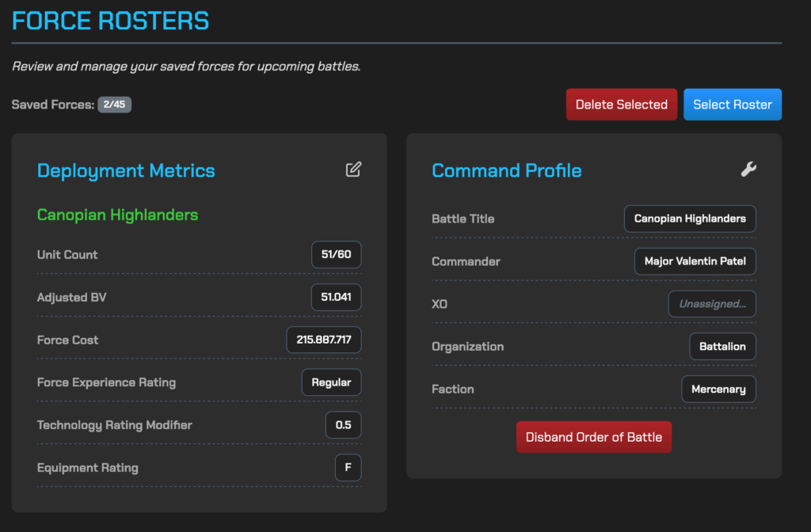Viewport: 811px width, 532px height.
Task: Click the Saved Forces 2/45 counter badge
Action: 114,104
